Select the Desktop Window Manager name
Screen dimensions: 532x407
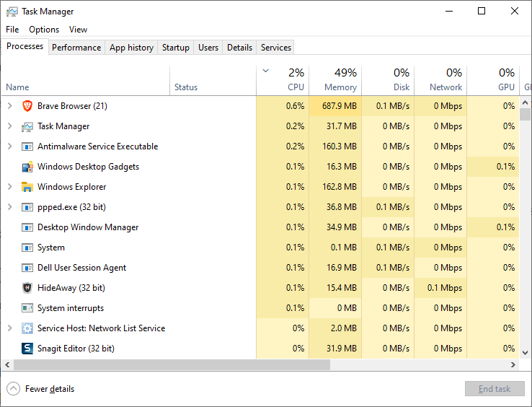tap(88, 227)
